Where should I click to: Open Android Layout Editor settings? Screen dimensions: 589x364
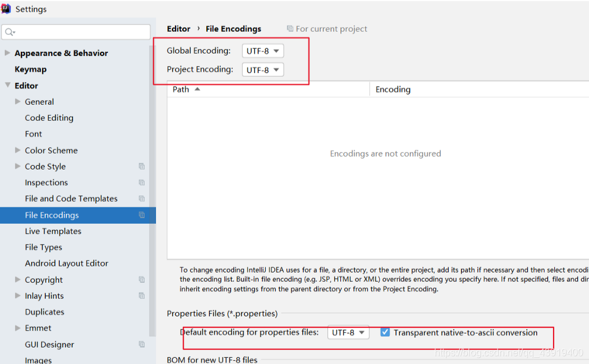pyautogui.click(x=66, y=263)
